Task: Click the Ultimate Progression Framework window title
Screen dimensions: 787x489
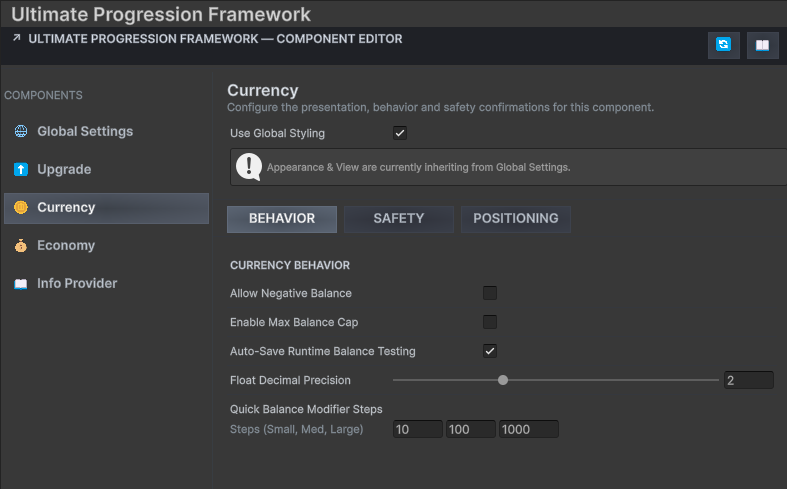Action: (x=161, y=14)
